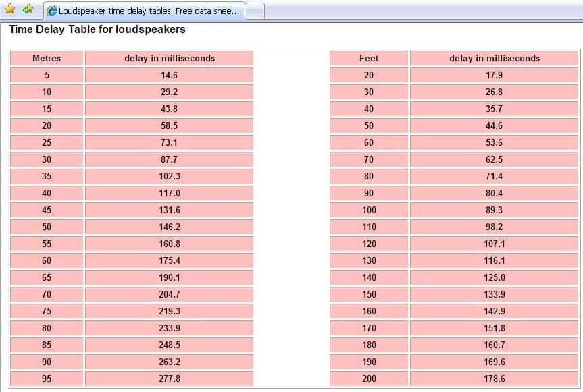Select the 277.8 delay cell
The width and height of the screenshot is (583, 392).
point(169,379)
